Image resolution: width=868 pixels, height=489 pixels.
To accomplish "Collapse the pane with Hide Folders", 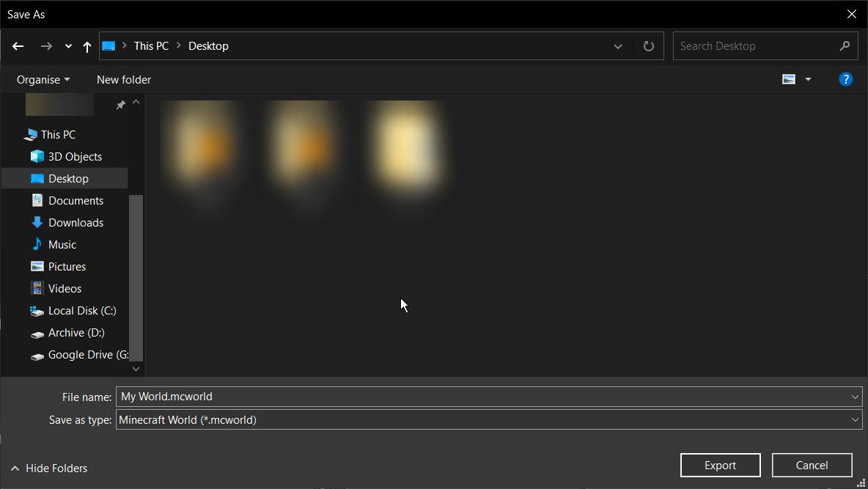I will click(x=49, y=468).
